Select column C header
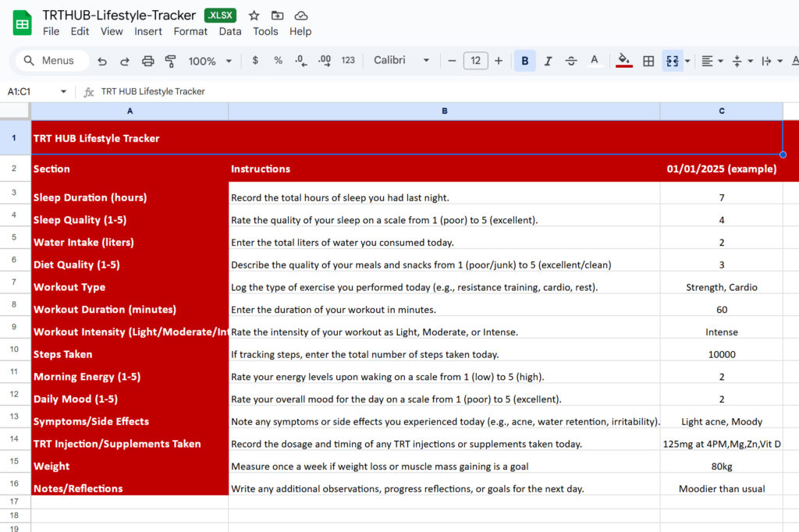The image size is (799, 532). (722, 111)
